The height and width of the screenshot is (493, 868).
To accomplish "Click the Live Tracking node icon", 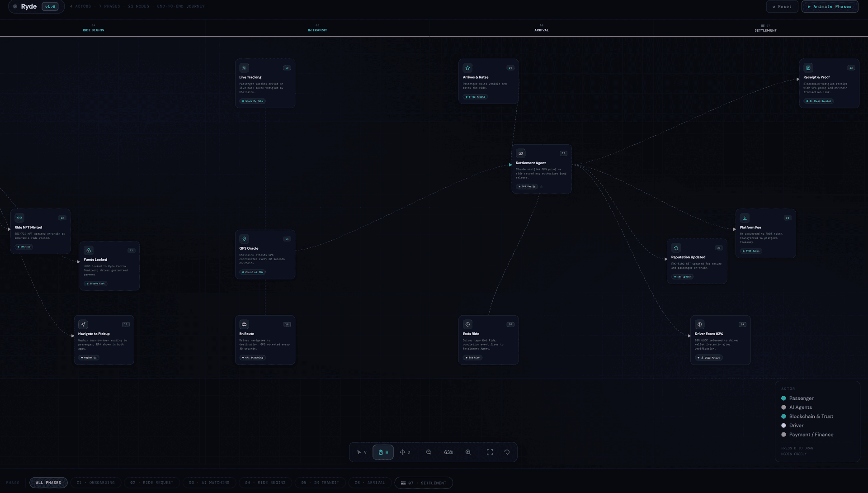I will [x=244, y=68].
